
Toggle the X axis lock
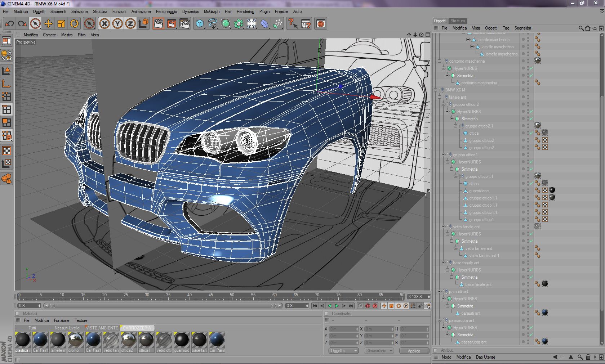tap(104, 24)
